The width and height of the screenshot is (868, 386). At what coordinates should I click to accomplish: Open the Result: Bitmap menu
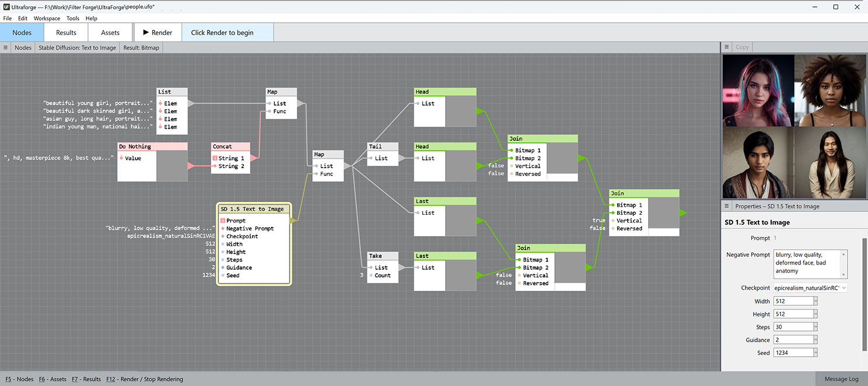click(x=141, y=48)
